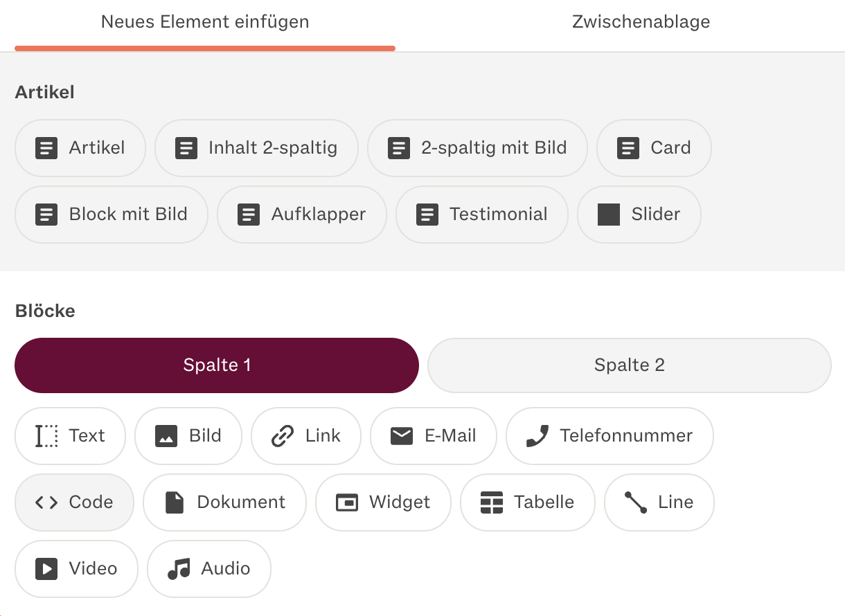Add an Audio block
The width and height of the screenshot is (845, 616).
[209, 569]
